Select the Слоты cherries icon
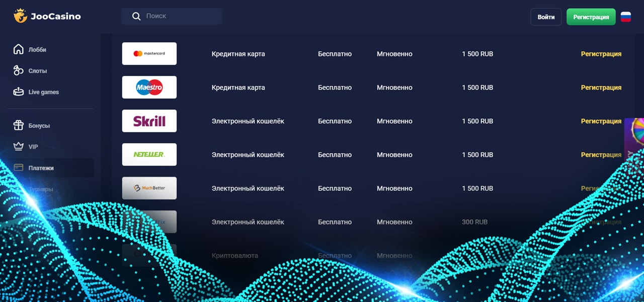This screenshot has height=302, width=644. (18, 70)
